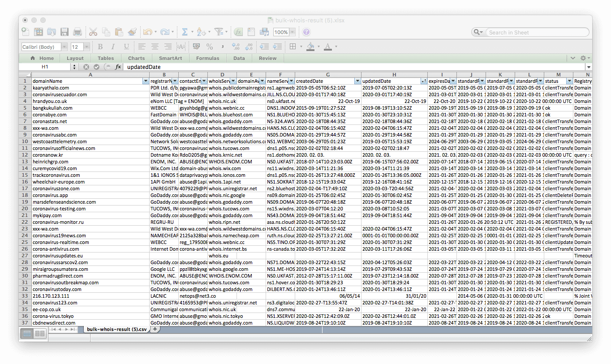Select column header G
The height and width of the screenshot is (364, 611).
(x=327, y=74)
